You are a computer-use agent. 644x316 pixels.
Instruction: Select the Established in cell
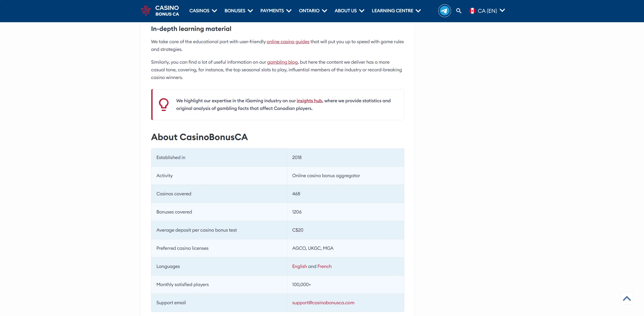[x=219, y=157]
